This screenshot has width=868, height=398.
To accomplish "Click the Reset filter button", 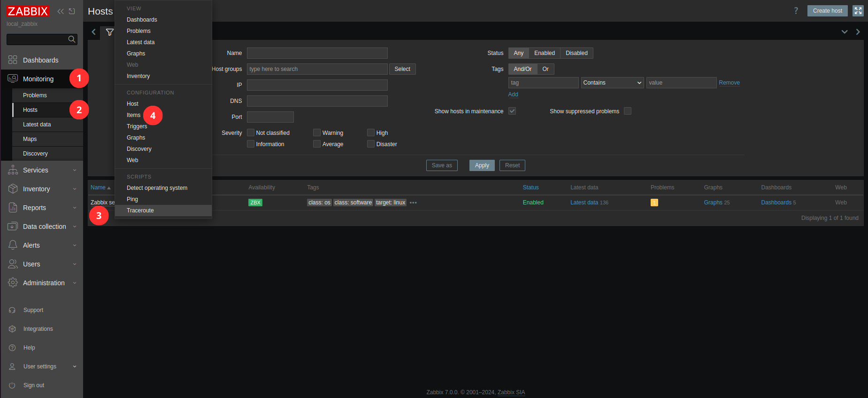I will click(x=512, y=165).
